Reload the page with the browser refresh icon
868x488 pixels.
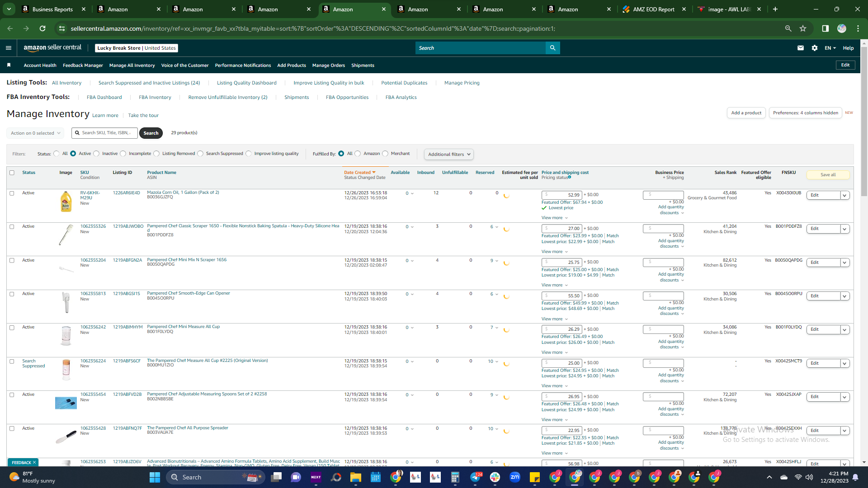42,28
